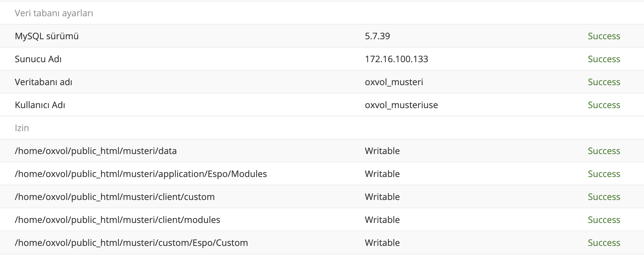Select the database name oxvol_musteri
The width and height of the screenshot is (644, 266).
394,82
